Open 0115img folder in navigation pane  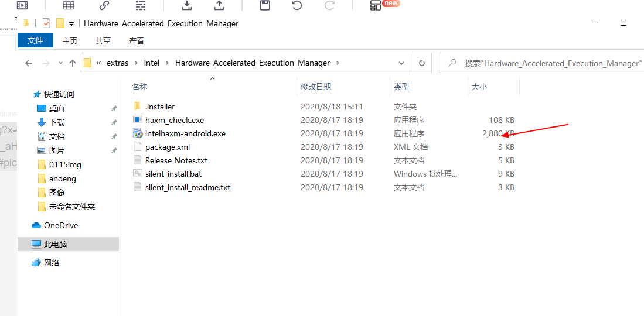pos(65,164)
